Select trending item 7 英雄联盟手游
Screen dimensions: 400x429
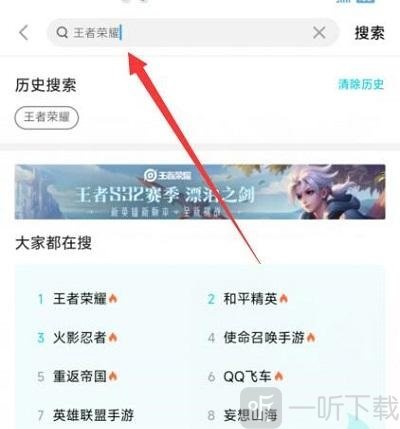[x=85, y=415]
